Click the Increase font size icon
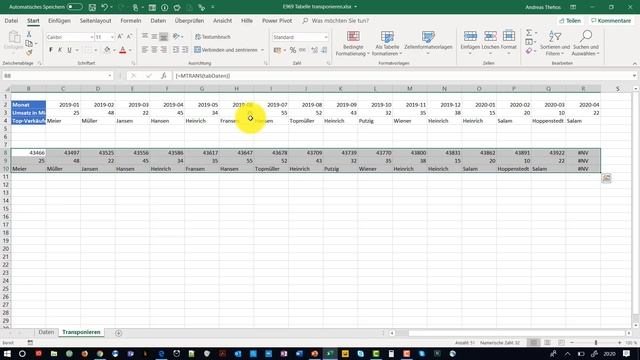Screen dimensions: 640x360 pyautogui.click(x=120, y=37)
